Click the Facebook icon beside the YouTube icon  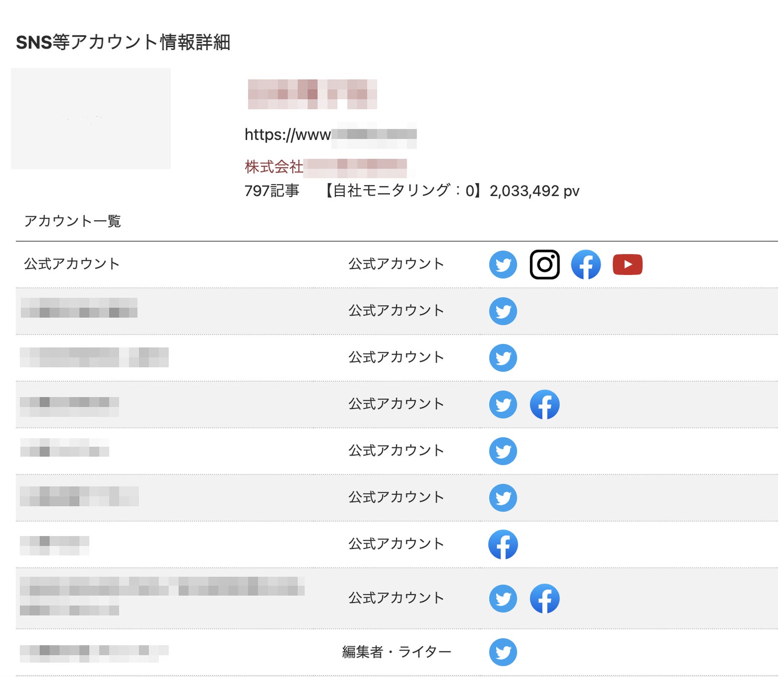(x=585, y=264)
